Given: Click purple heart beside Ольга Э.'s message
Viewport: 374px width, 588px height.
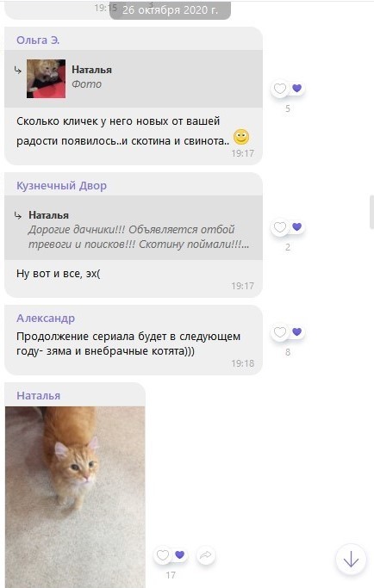Looking at the screenshot, I should (297, 88).
